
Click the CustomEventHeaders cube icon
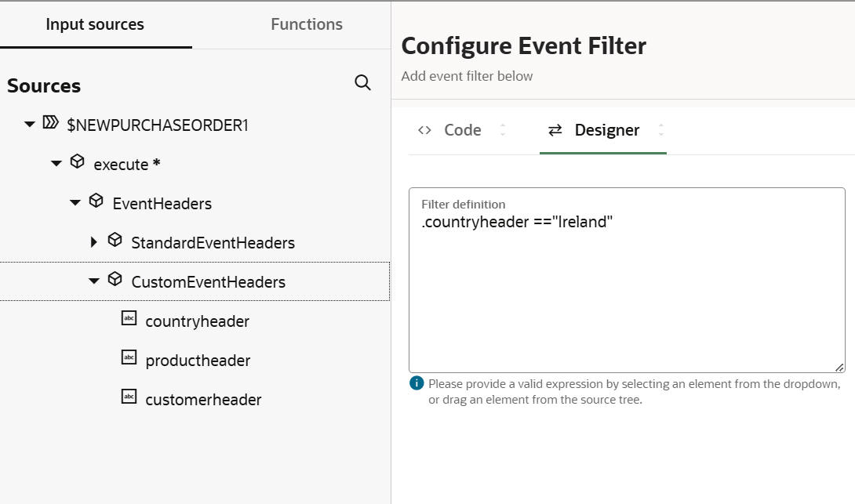[115, 279]
